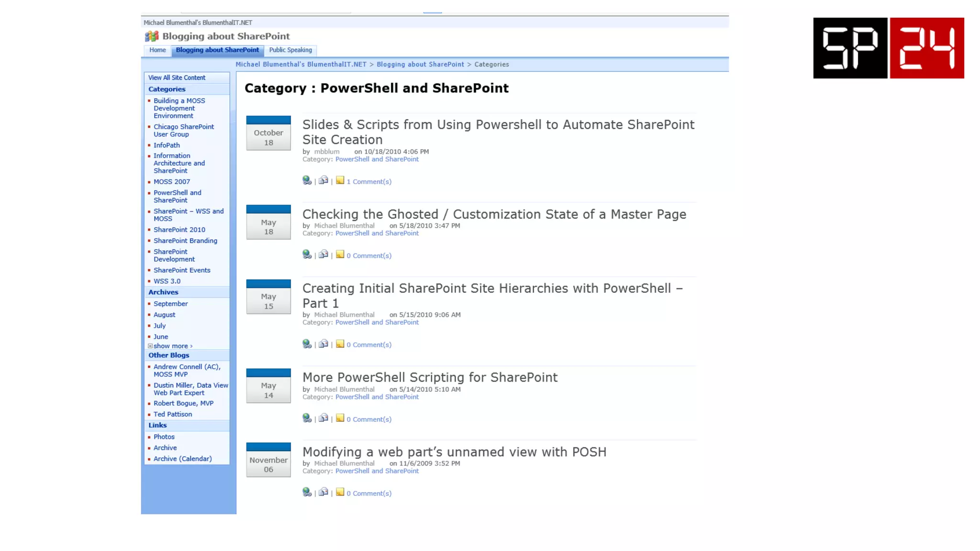Screen dimensions: 980x551
Task: Open the InfoPath category
Action: (167, 145)
